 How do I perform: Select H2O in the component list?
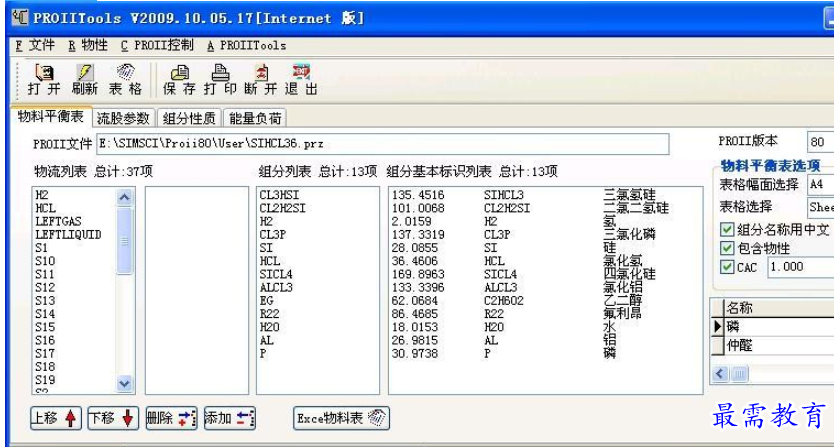270,327
